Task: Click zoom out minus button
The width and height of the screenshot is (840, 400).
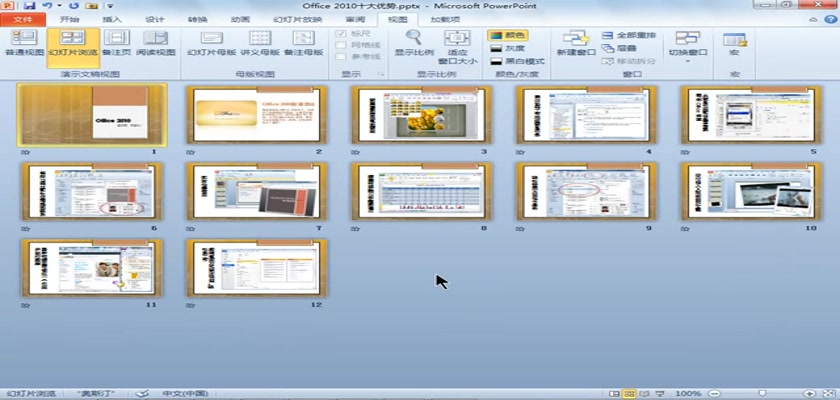Action: pos(714,394)
